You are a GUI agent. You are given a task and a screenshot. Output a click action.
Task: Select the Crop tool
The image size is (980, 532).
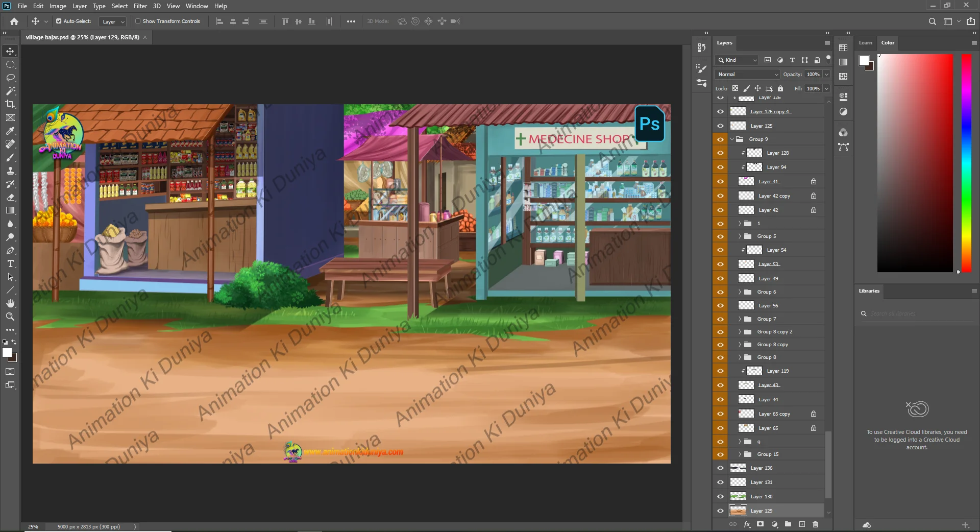pos(10,104)
